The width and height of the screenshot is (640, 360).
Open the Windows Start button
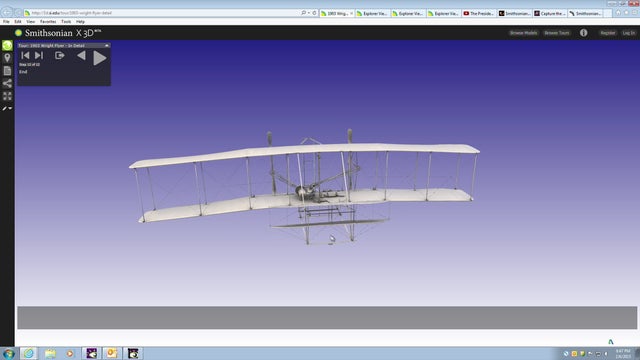coord(9,353)
